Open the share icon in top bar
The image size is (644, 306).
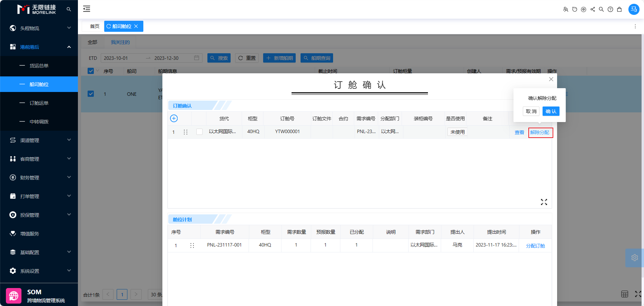coord(592,9)
